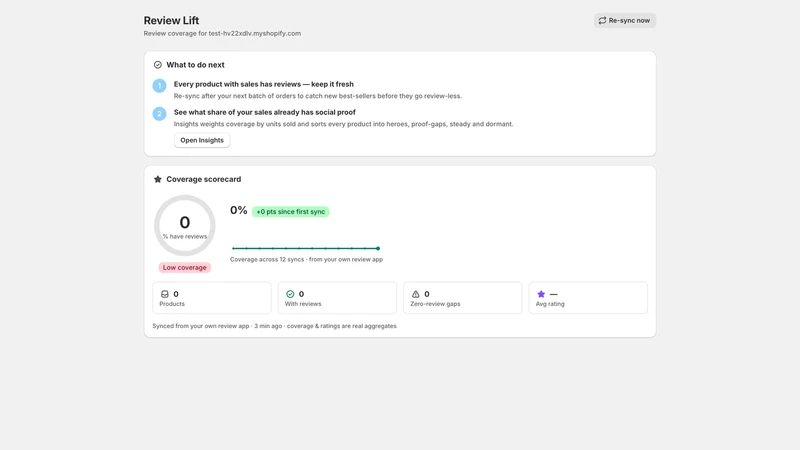800x450 pixels.
Task: Click the store URL subtitle text
Action: point(222,34)
